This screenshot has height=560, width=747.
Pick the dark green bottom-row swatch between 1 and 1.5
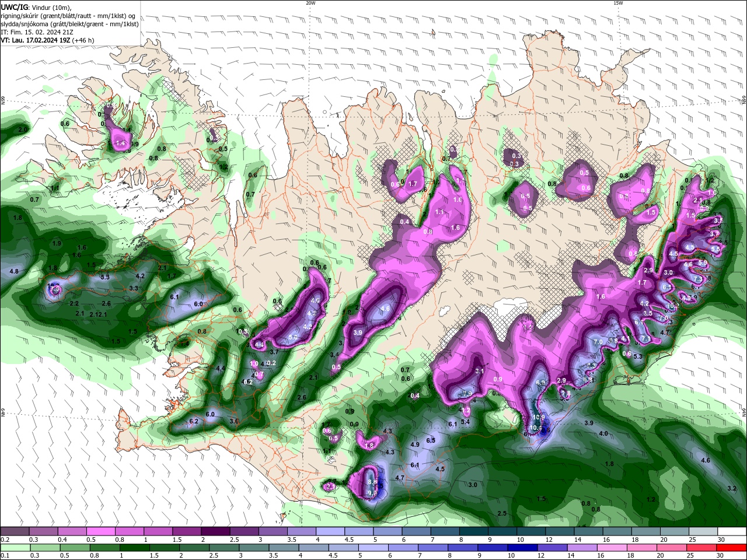coord(134,547)
